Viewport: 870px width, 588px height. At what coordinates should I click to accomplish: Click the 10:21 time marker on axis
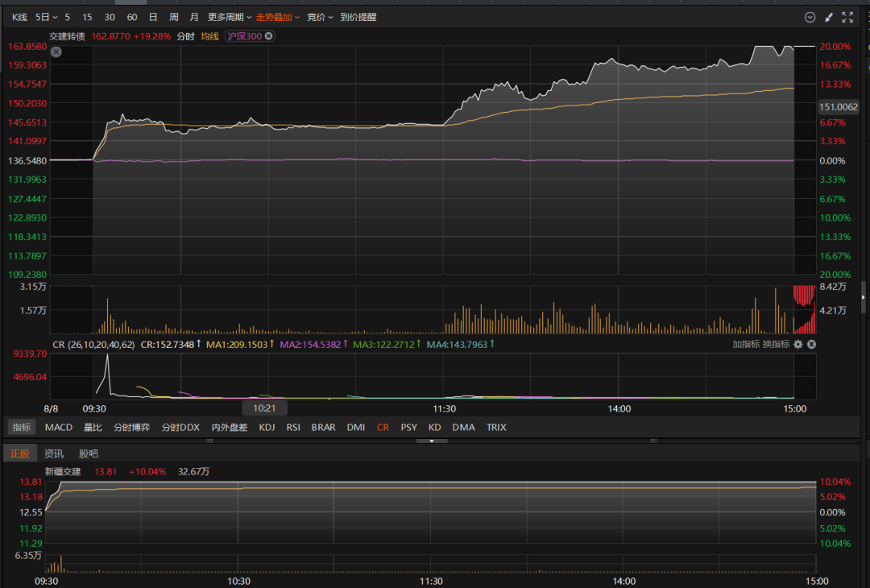(x=265, y=408)
